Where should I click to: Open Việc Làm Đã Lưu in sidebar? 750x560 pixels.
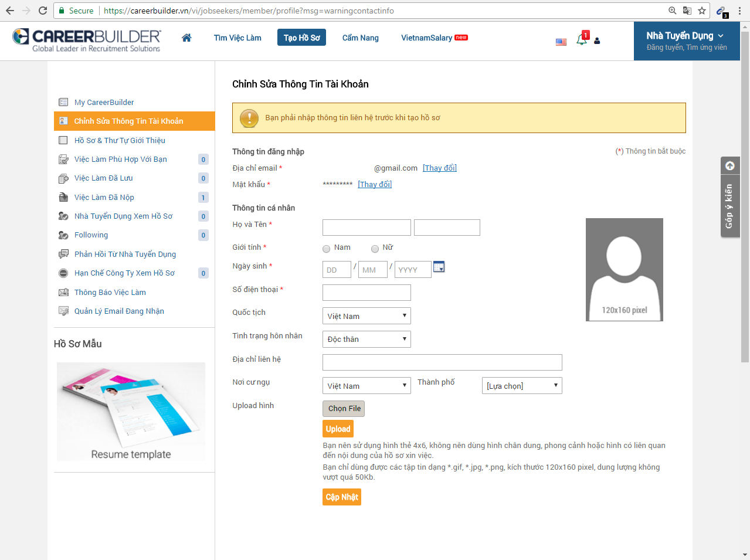[104, 178]
